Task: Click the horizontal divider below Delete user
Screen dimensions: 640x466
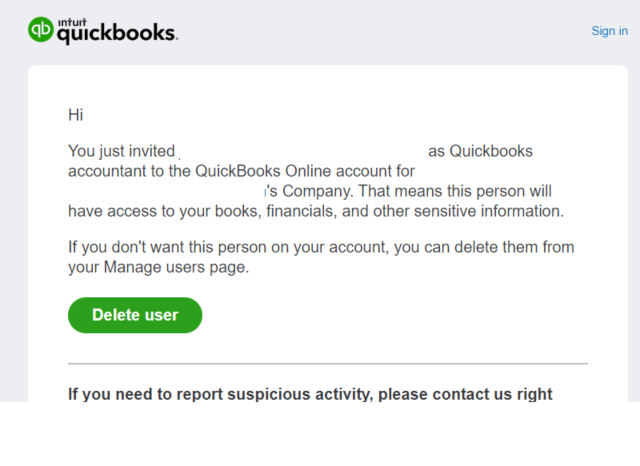Action: (x=328, y=363)
